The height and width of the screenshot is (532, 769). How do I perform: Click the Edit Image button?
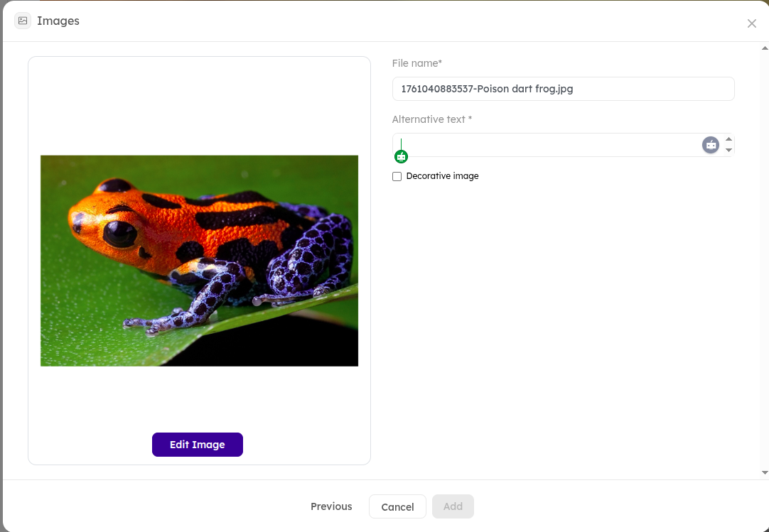pyautogui.click(x=198, y=445)
